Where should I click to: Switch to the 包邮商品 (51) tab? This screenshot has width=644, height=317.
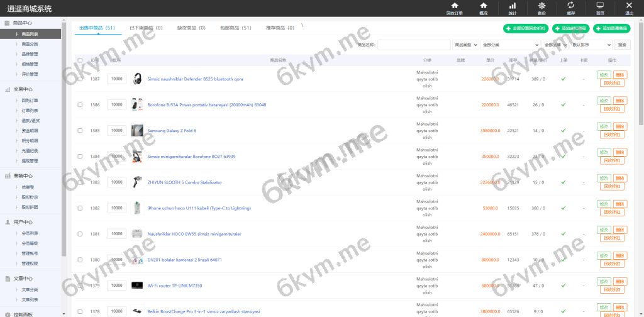click(x=235, y=28)
